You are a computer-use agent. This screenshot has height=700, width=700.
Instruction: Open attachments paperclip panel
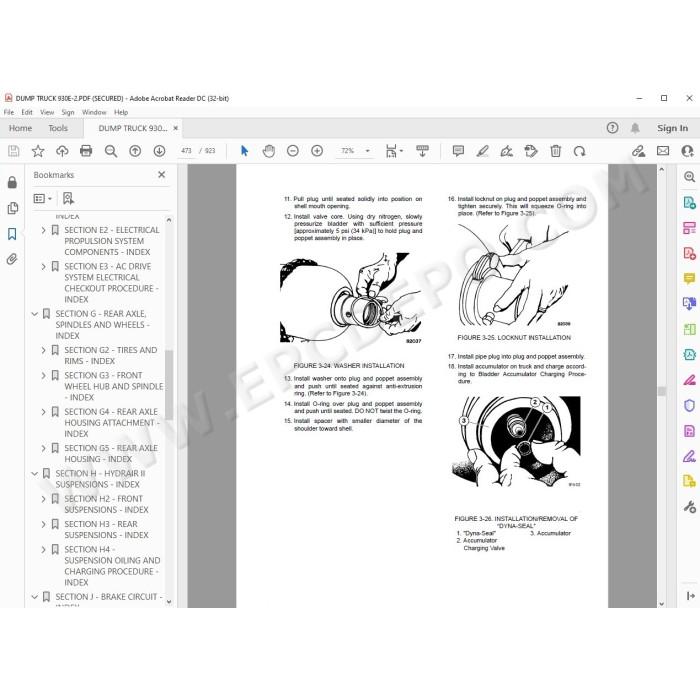(12, 259)
